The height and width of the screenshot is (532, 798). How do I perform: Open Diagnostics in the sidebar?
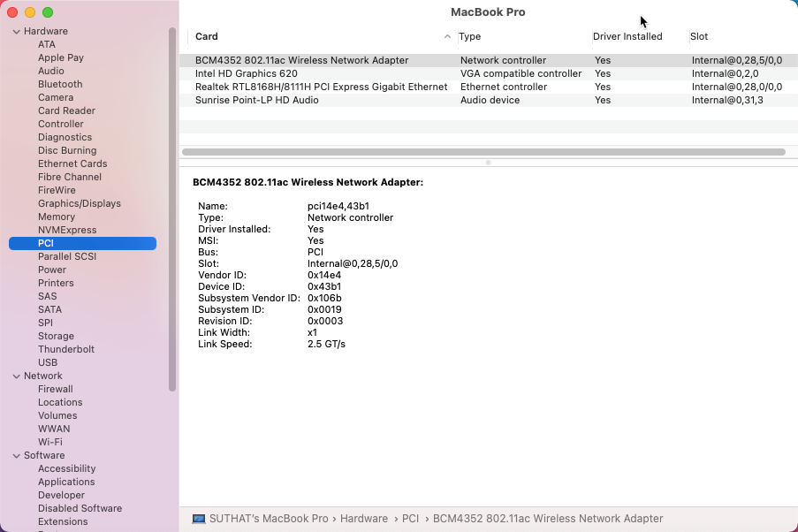(x=65, y=137)
